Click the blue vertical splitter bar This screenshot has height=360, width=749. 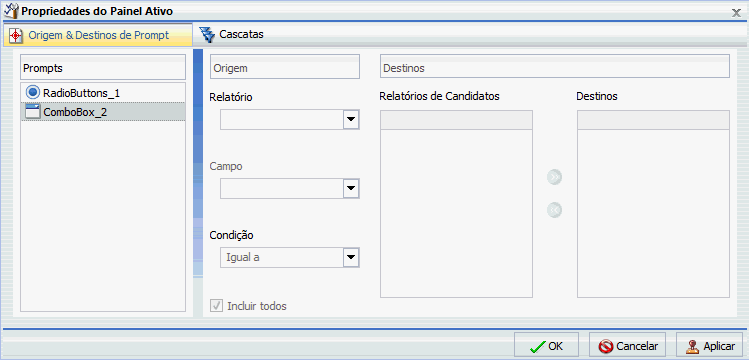coord(198,163)
